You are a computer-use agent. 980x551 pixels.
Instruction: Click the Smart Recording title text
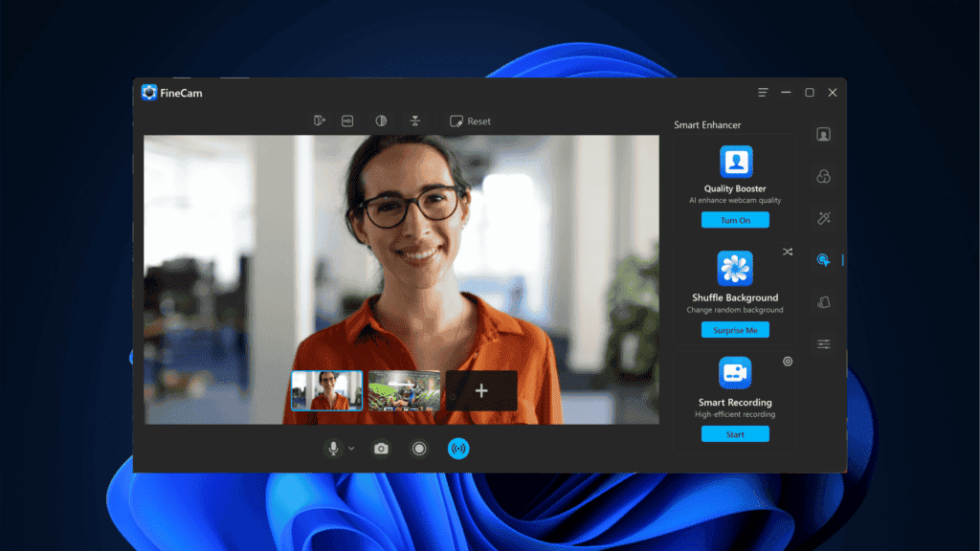(x=735, y=403)
